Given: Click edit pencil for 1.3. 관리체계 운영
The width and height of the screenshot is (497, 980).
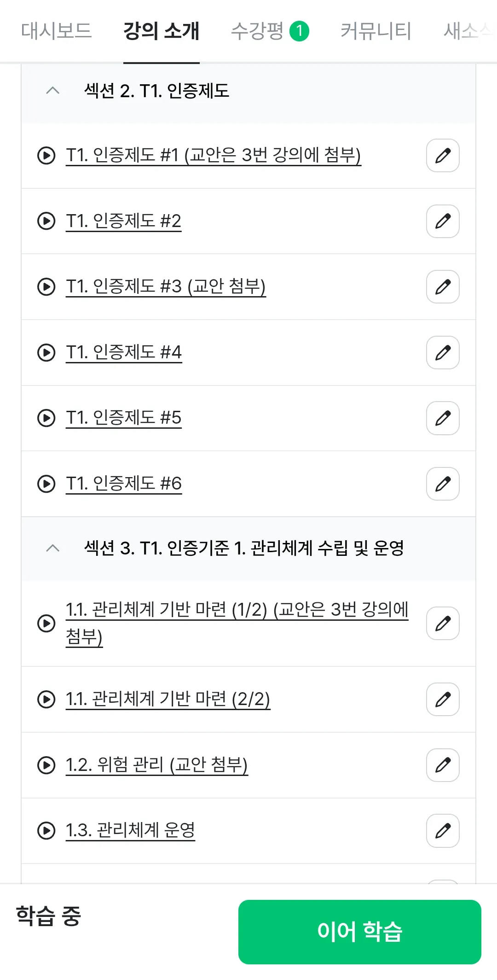Looking at the screenshot, I should coord(443,831).
